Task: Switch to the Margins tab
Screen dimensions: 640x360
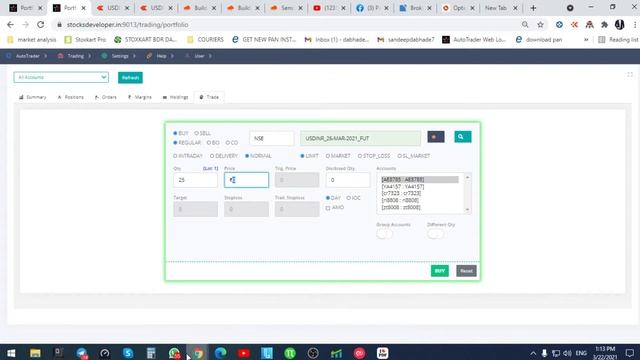Action: (140, 97)
